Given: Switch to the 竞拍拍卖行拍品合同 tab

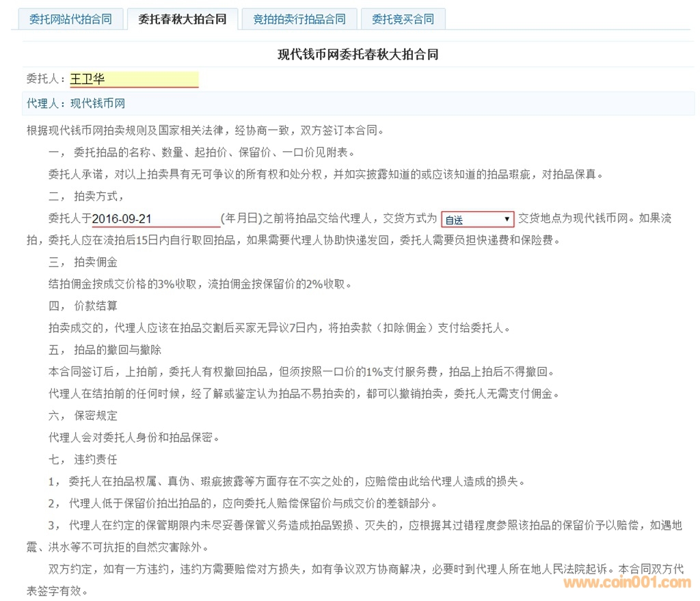Looking at the screenshot, I should pyautogui.click(x=299, y=19).
